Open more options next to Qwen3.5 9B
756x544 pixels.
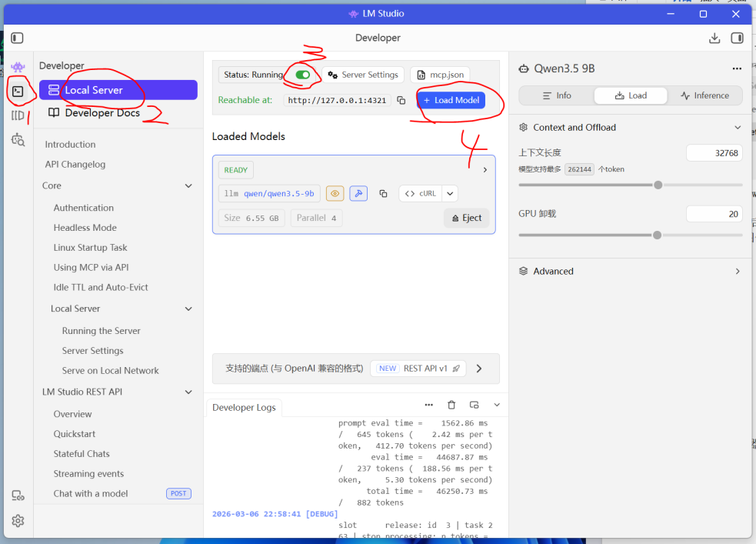click(737, 68)
